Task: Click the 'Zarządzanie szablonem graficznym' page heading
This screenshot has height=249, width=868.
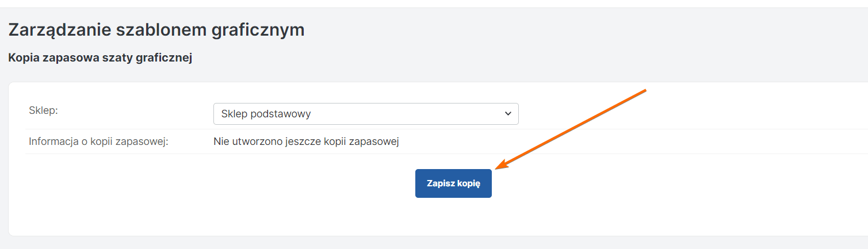Action: (x=156, y=30)
